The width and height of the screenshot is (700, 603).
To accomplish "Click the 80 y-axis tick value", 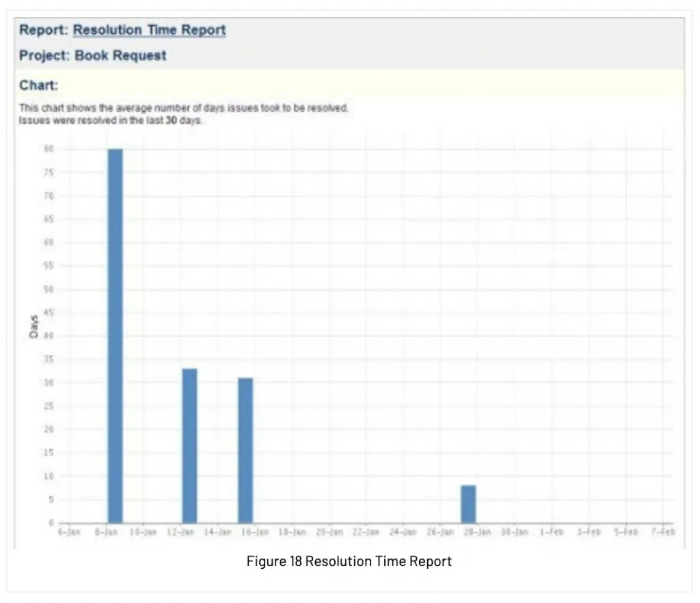I will click(x=49, y=149).
